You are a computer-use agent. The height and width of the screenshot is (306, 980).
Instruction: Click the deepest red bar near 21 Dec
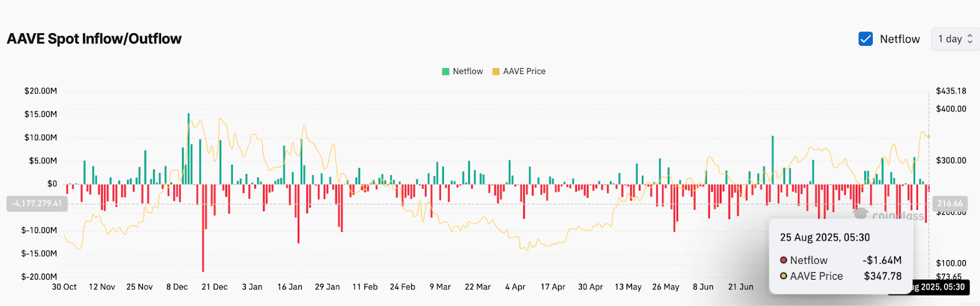click(203, 228)
